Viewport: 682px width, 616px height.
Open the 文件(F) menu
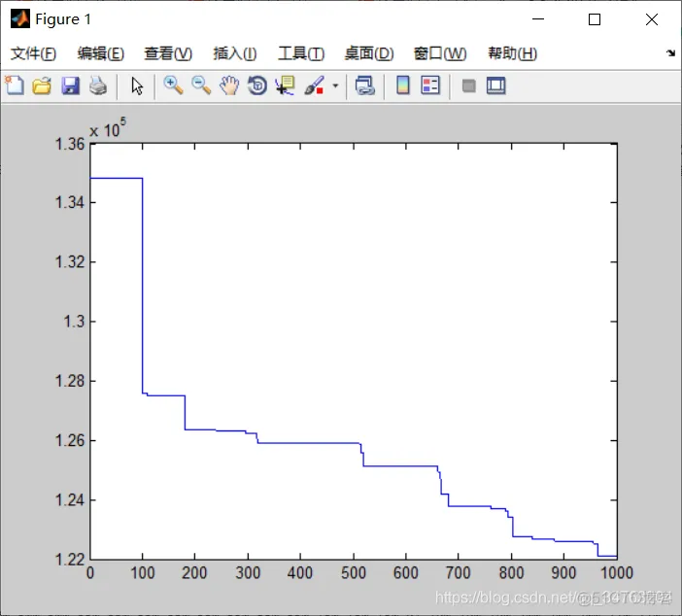point(33,53)
